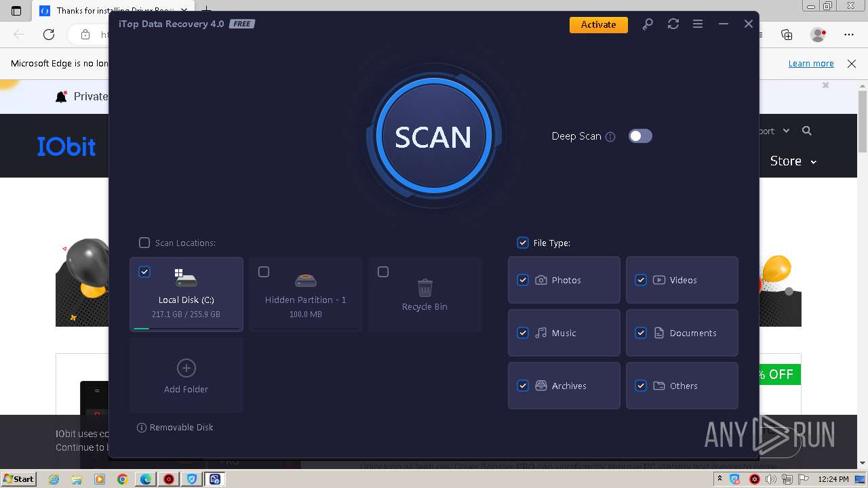Image resolution: width=868 pixels, height=488 pixels.
Task: Click the search magnifier on IObit site
Action: coord(807,131)
